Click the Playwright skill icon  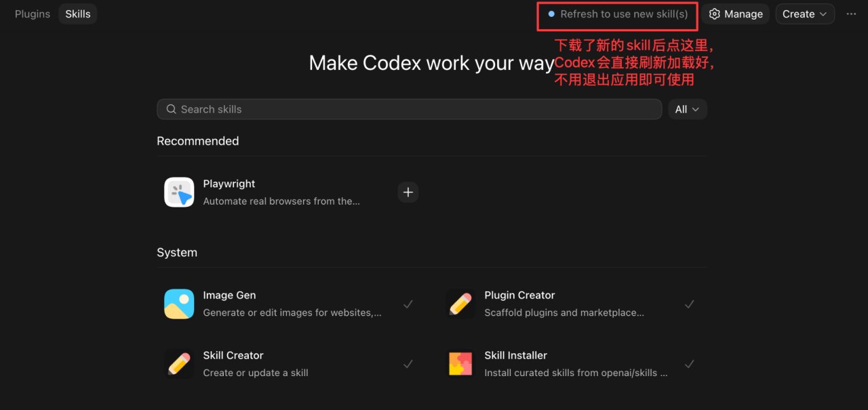pyautogui.click(x=179, y=192)
